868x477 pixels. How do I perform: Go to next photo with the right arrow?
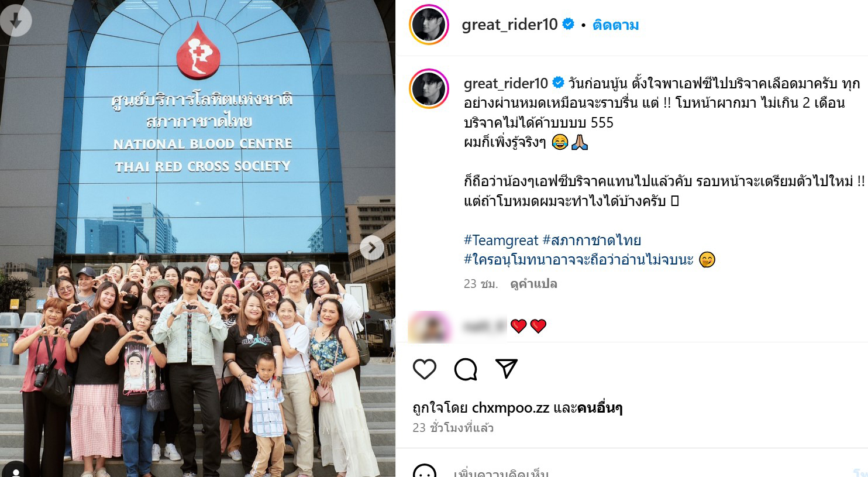[371, 248]
